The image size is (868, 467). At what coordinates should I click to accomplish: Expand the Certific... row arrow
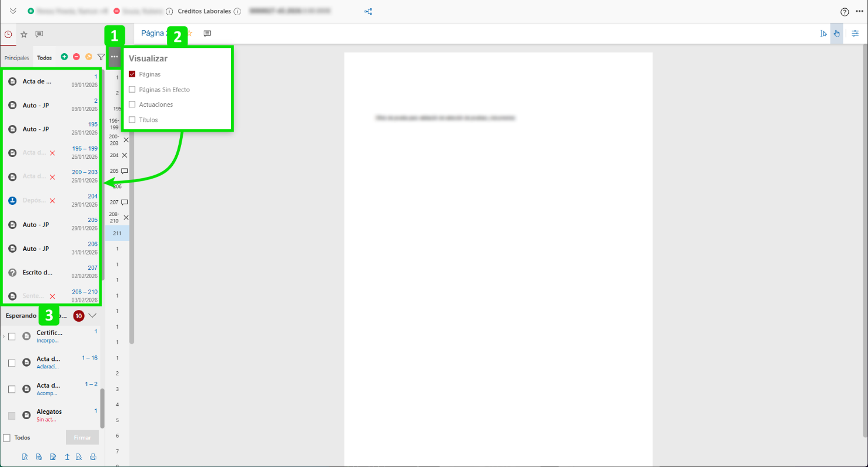click(x=4, y=336)
